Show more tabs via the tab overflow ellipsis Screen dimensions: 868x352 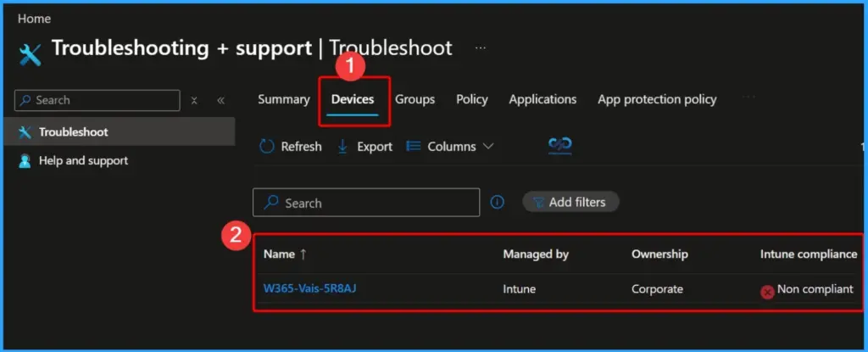[748, 97]
